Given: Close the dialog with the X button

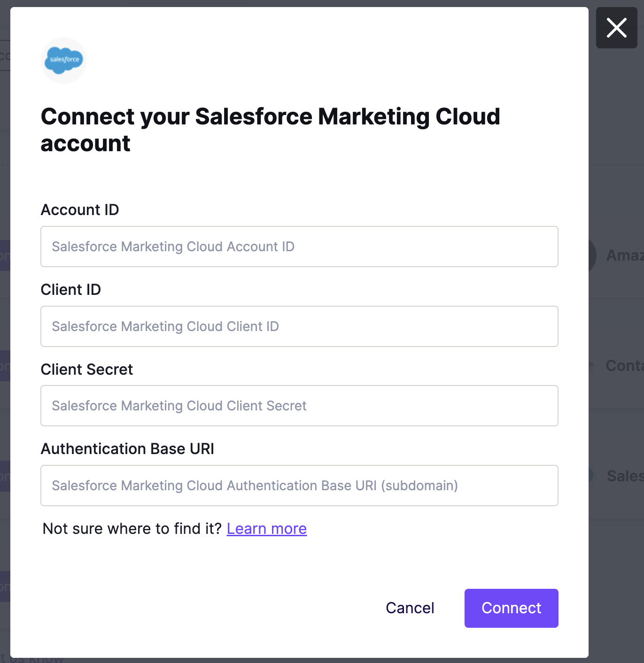Looking at the screenshot, I should [616, 28].
